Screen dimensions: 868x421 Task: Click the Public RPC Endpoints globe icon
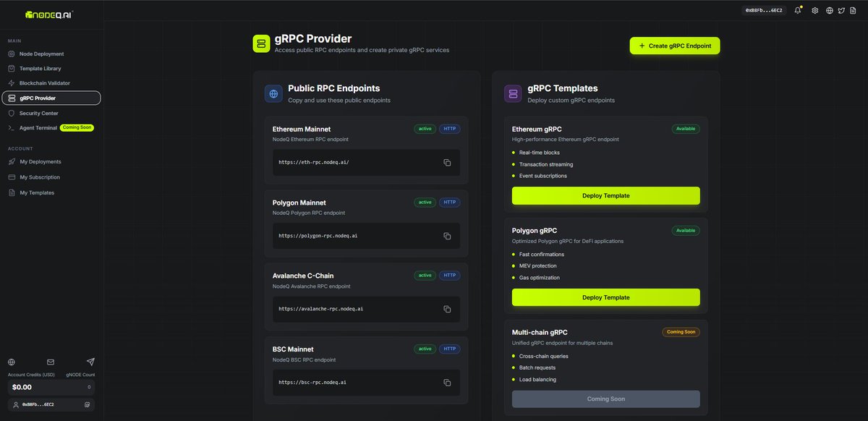point(273,93)
